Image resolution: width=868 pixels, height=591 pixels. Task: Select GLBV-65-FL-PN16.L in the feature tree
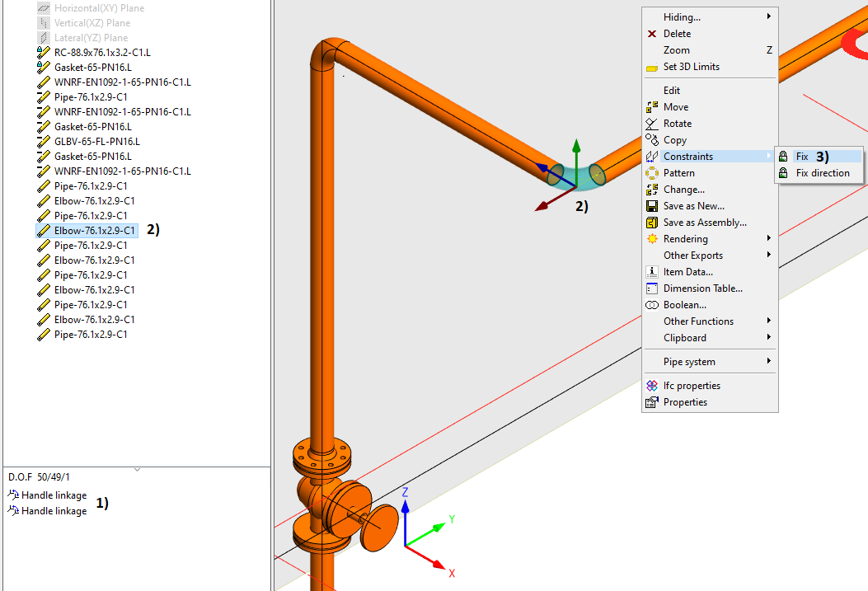coord(96,142)
